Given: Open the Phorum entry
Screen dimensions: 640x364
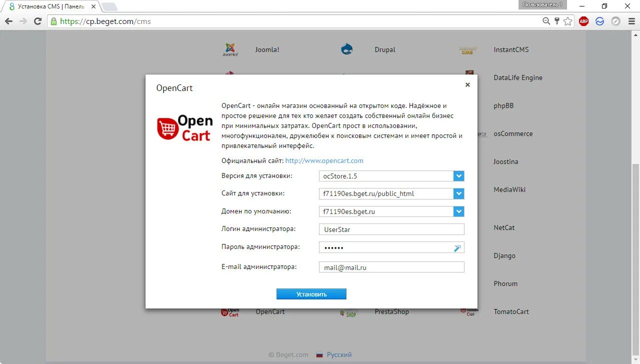Looking at the screenshot, I should pos(505,283).
